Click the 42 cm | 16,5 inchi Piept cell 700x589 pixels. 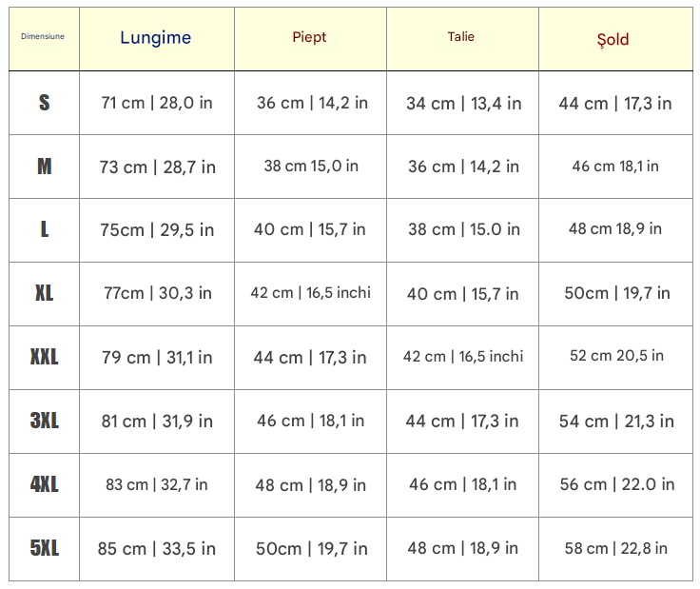tap(310, 292)
